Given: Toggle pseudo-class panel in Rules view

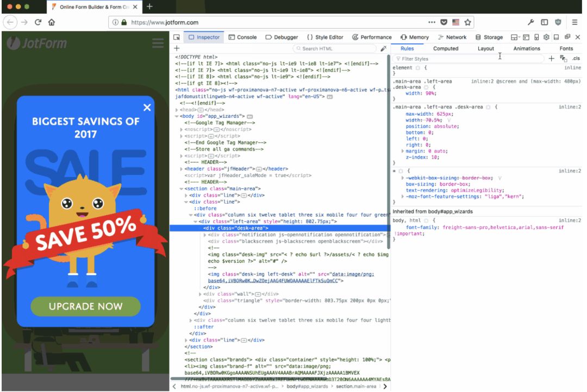Looking at the screenshot, I should 563,58.
